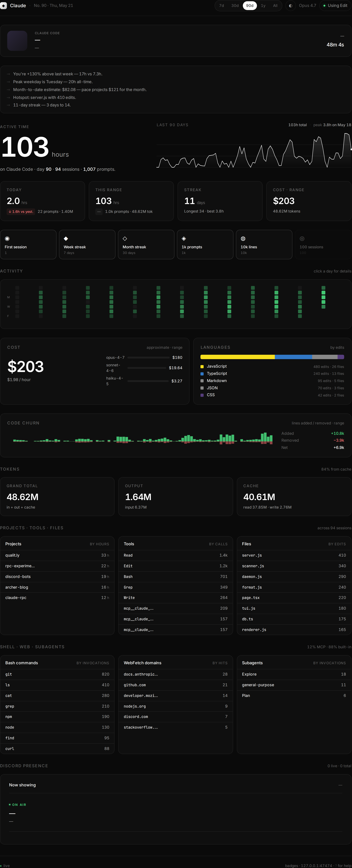Select the claude-rpc project row

[x=57, y=598]
